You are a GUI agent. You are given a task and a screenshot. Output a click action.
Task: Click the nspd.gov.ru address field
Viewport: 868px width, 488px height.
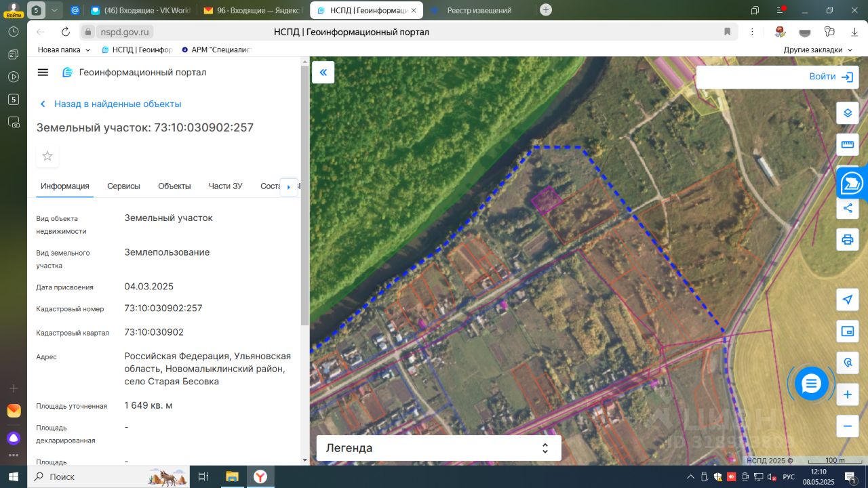click(x=126, y=32)
